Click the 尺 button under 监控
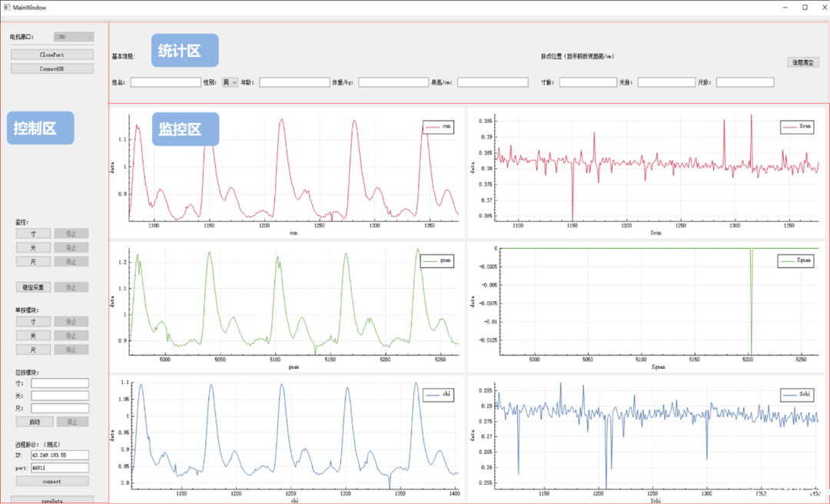 pyautogui.click(x=33, y=262)
